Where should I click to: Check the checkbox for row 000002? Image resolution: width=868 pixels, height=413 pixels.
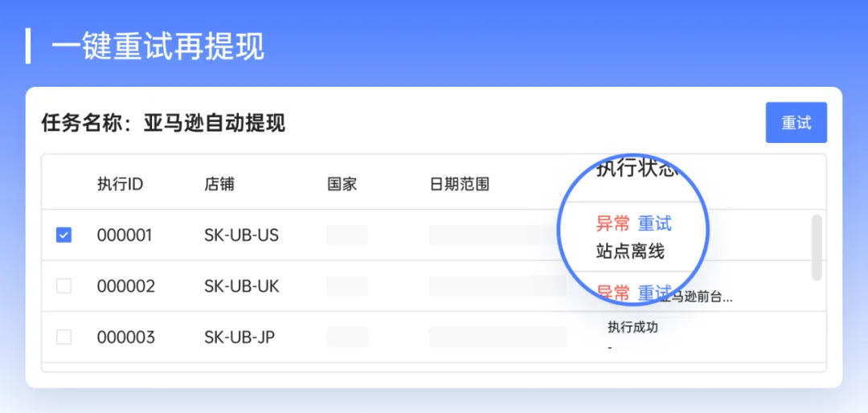pyautogui.click(x=63, y=286)
